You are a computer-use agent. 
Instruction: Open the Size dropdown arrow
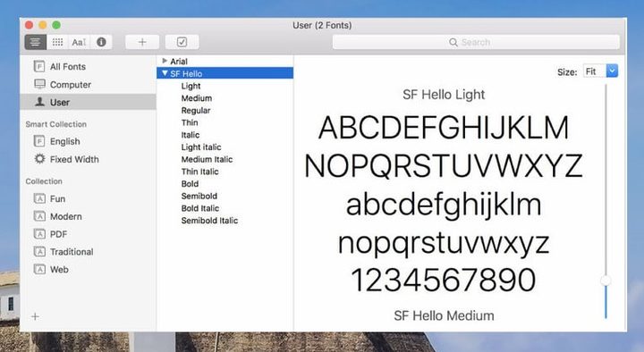[x=612, y=71]
